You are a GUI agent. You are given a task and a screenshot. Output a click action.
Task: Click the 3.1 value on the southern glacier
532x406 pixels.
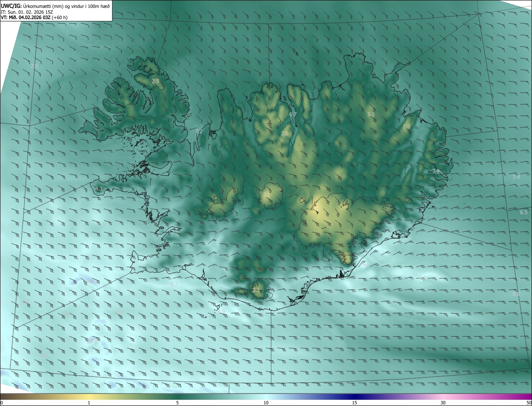tap(256, 291)
